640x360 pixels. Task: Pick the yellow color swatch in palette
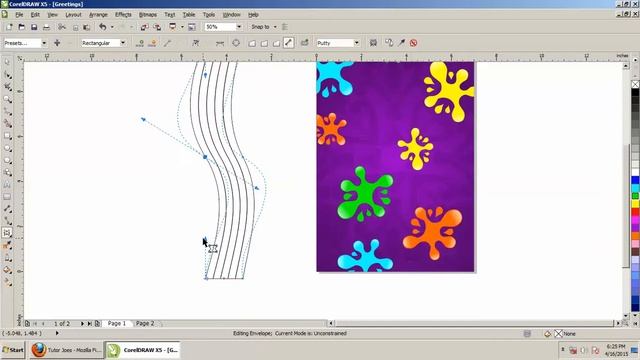point(635,204)
